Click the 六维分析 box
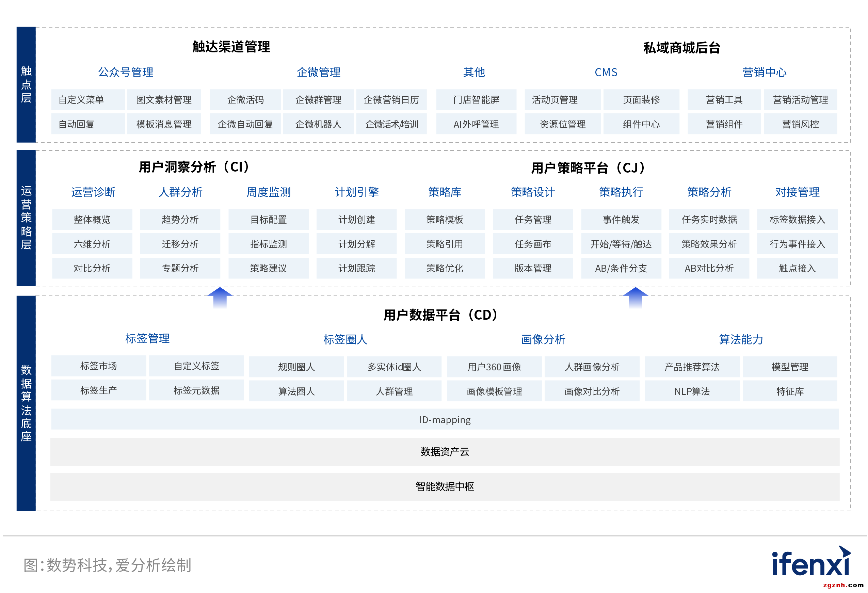 coord(92,244)
